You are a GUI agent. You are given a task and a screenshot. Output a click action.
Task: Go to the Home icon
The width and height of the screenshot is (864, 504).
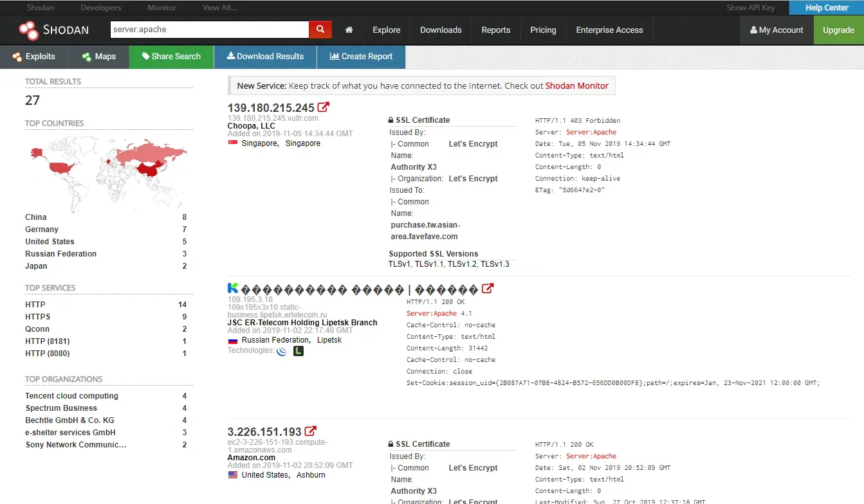[349, 30]
